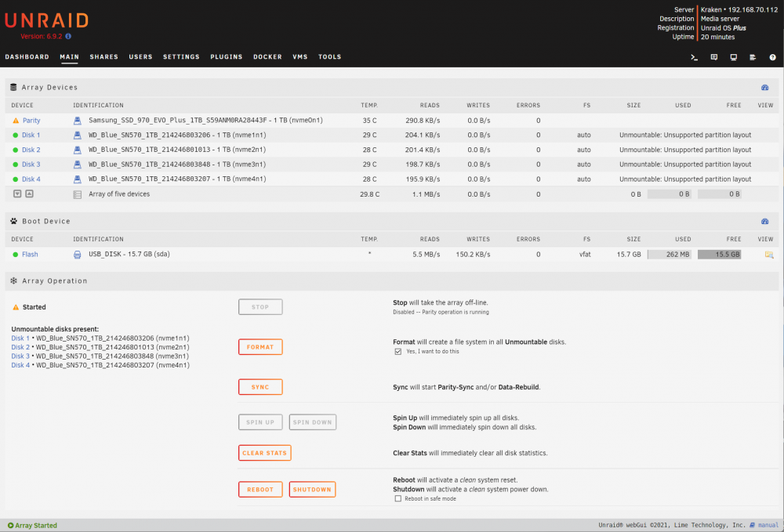Viewport: 784px width, 532px height.
Task: Click the USB_DISK flash device icon
Action: [x=78, y=255]
